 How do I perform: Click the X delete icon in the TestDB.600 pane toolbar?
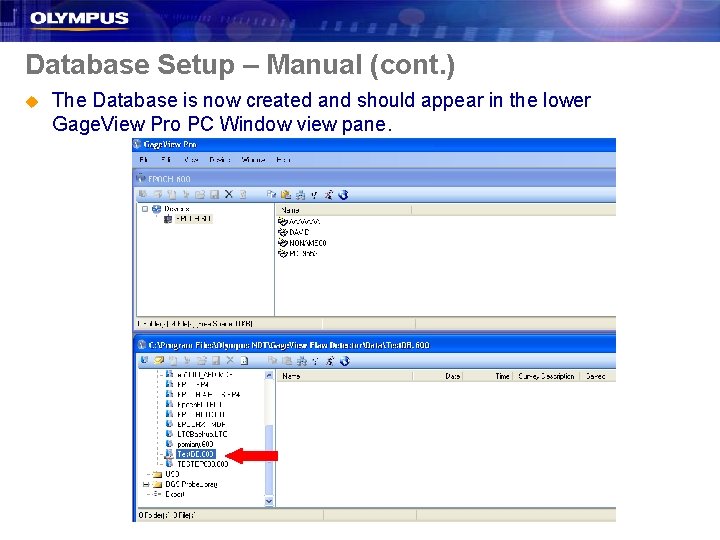pyautogui.click(x=230, y=360)
